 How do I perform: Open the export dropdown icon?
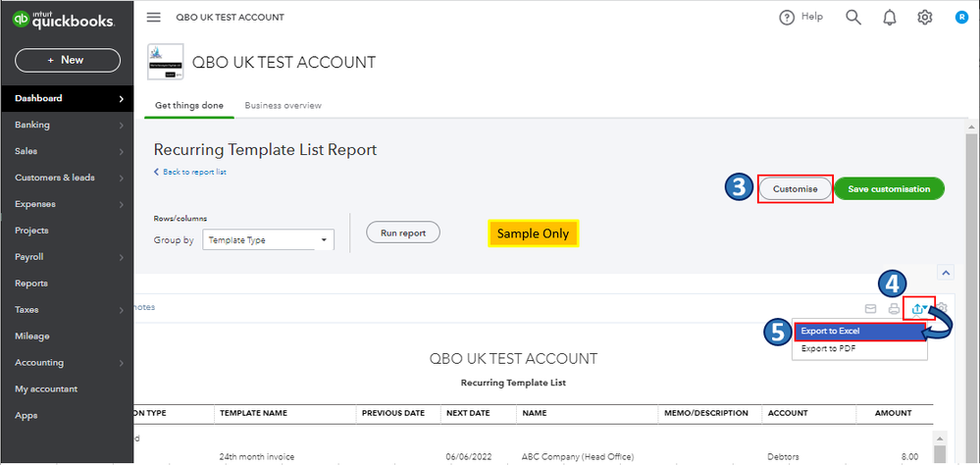[x=919, y=309]
